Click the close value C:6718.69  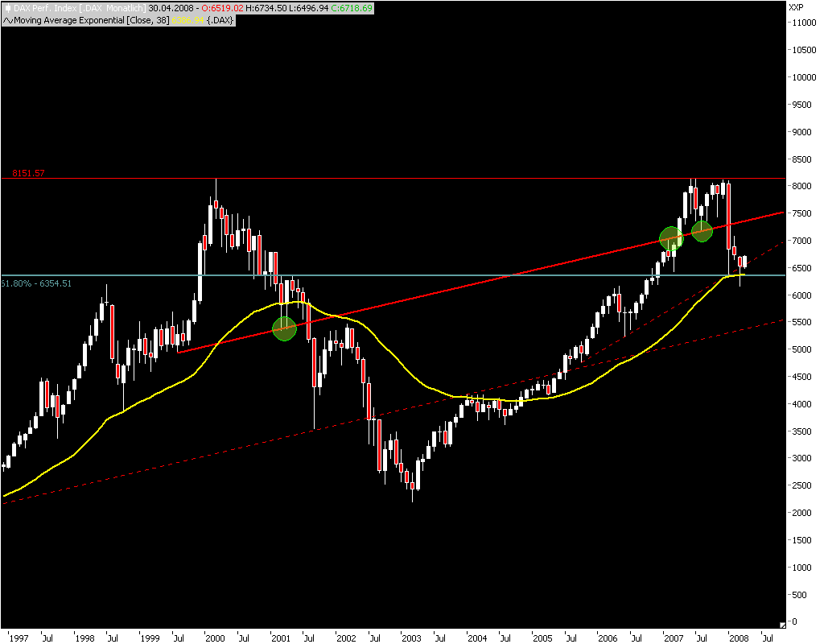(352, 8)
